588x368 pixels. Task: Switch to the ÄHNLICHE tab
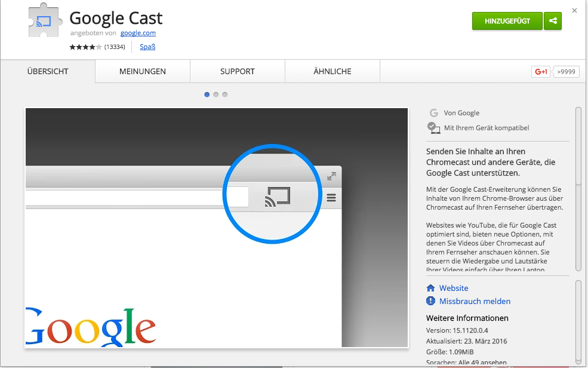click(333, 71)
